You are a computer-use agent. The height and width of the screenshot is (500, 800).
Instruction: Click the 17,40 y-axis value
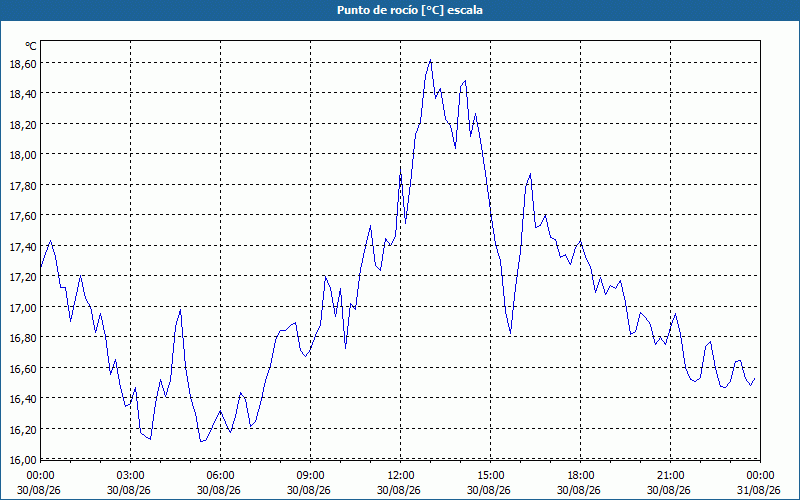(x=23, y=246)
